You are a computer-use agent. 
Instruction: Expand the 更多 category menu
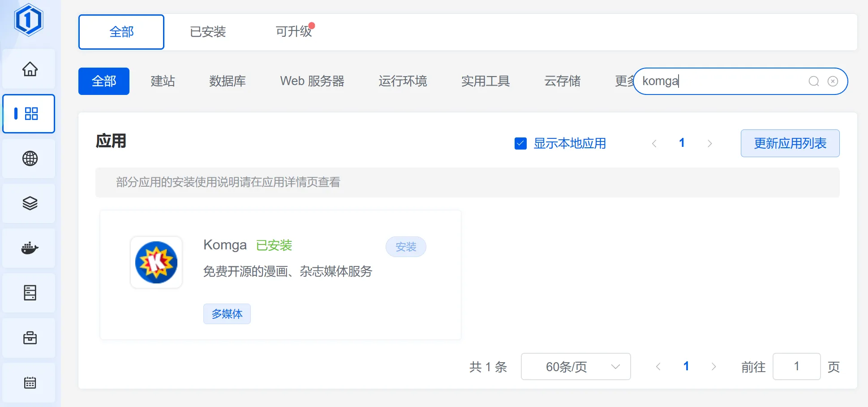tap(624, 81)
